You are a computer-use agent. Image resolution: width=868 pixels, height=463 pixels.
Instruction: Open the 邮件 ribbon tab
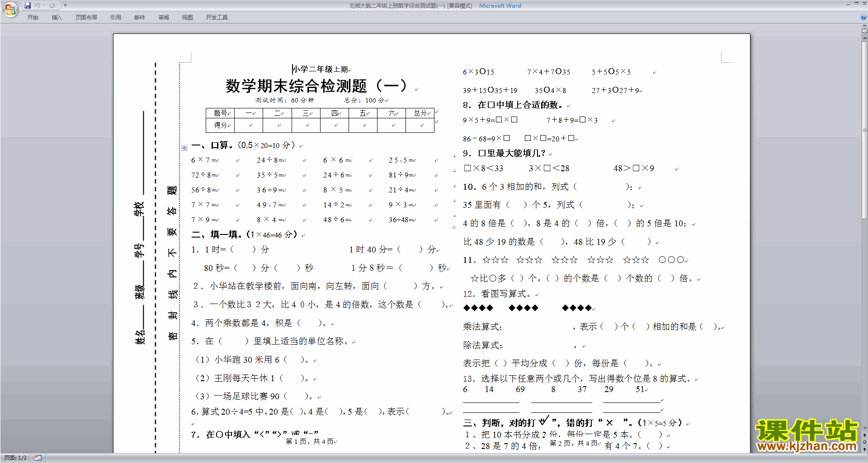pos(140,18)
